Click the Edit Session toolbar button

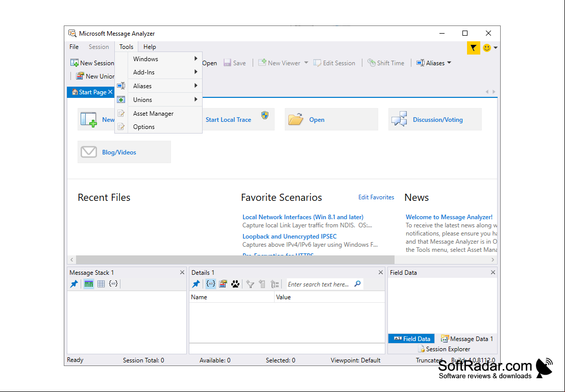click(334, 63)
